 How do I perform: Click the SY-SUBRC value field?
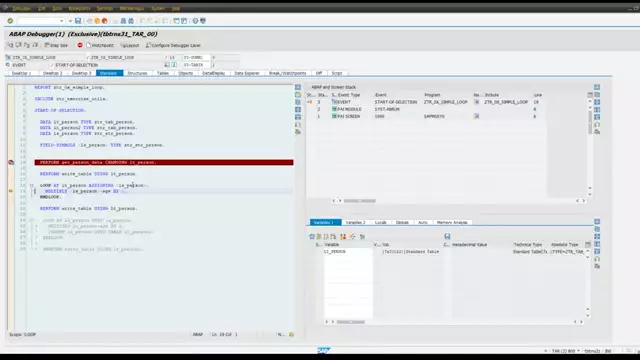pyautogui.click(x=224, y=58)
